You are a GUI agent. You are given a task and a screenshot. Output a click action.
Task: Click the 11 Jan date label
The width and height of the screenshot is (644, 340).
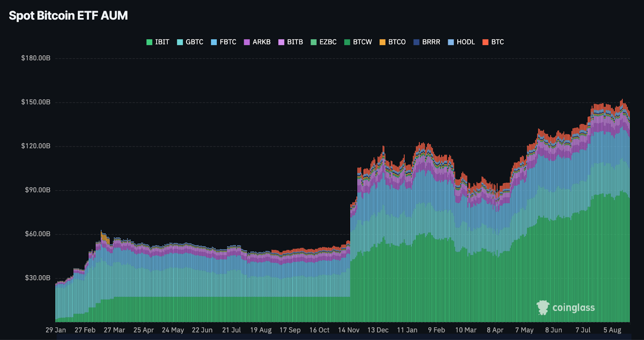(407, 330)
